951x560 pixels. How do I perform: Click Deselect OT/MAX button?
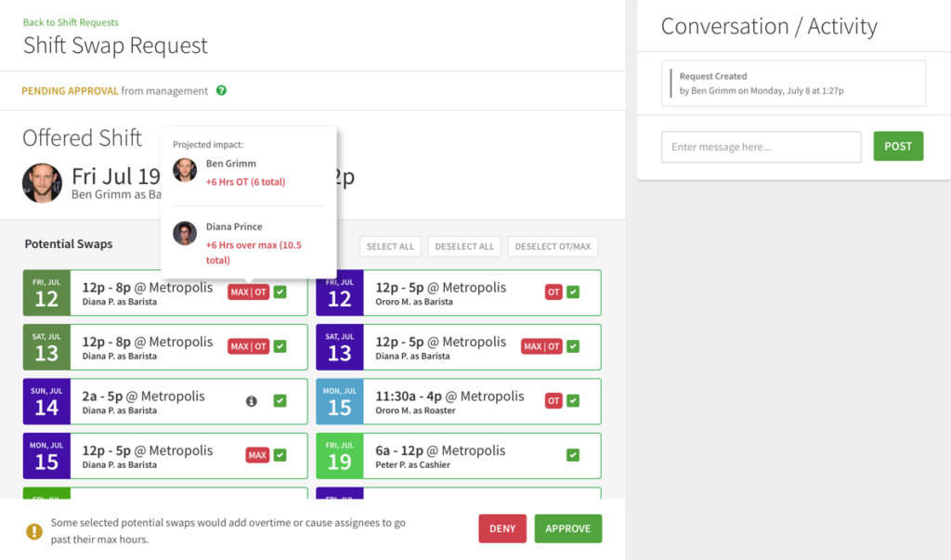pos(553,246)
